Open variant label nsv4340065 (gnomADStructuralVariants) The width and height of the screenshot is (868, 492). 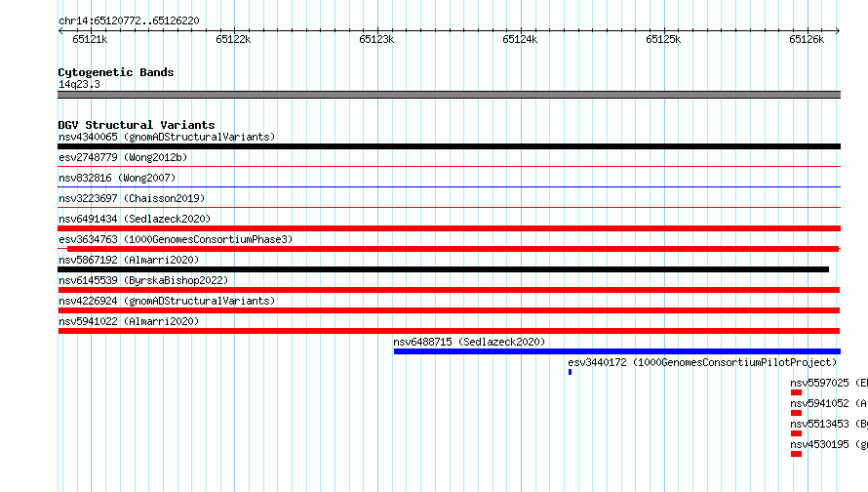167,137
